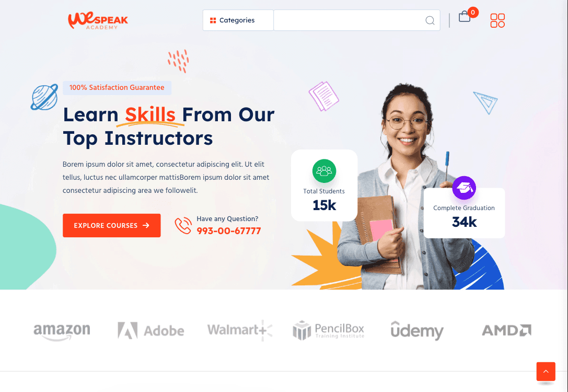Click the green Total Students group icon
Viewport: 568px width, 392px height.
point(324,171)
